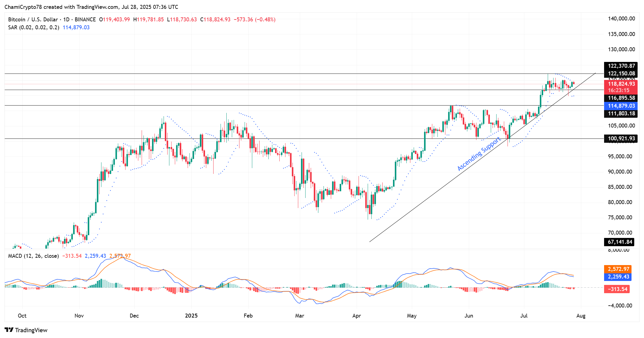The width and height of the screenshot is (644, 338).
Task: Click the 111,803.18 price level tag
Action: (621, 113)
